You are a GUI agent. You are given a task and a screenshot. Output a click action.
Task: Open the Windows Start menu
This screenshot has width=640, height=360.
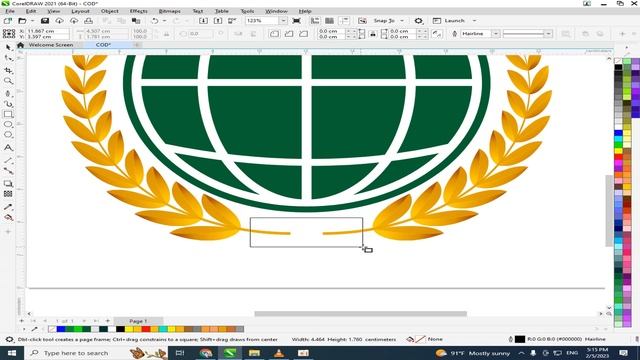click(11, 353)
